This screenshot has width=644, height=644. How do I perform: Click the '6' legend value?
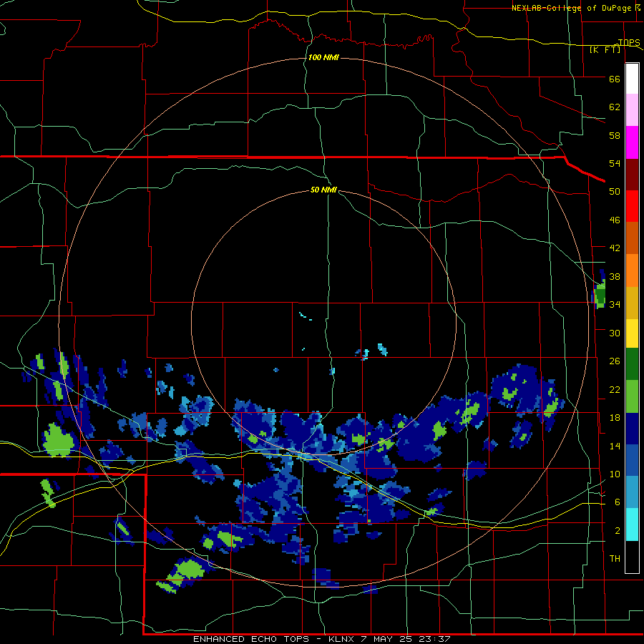[x=617, y=502]
